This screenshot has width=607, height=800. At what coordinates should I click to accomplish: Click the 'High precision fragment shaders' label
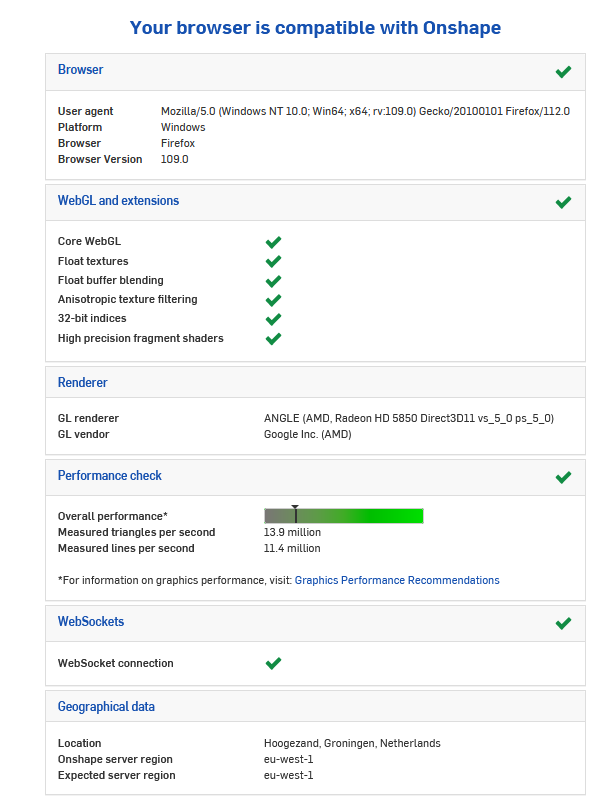[141, 338]
